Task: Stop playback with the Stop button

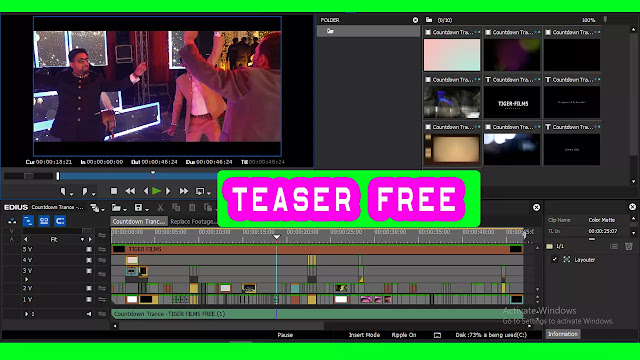Action: click(114, 191)
